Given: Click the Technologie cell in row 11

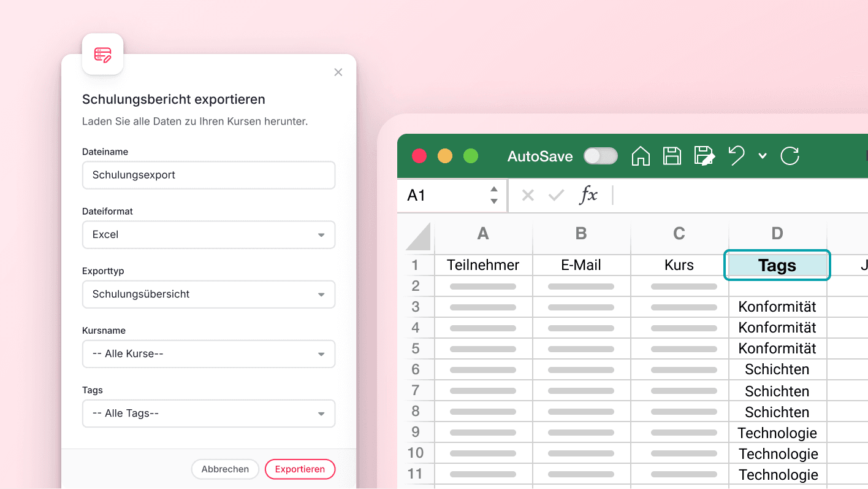Looking at the screenshot, I should pos(777,474).
